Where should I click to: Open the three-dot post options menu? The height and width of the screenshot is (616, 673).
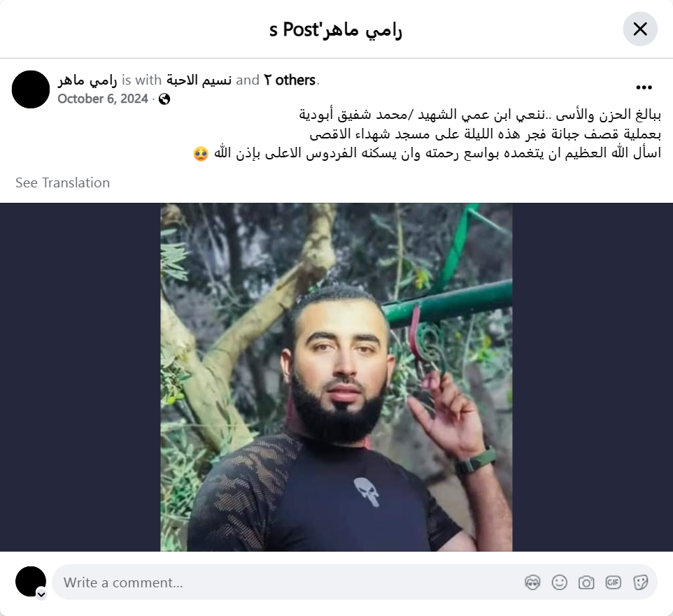pyautogui.click(x=644, y=87)
